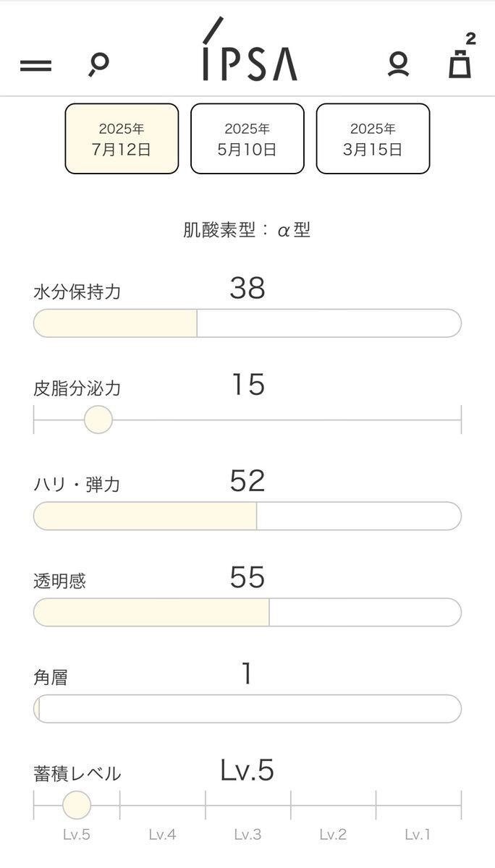
Task: Select the 2025年7月12日 date tab
Action: 122,139
